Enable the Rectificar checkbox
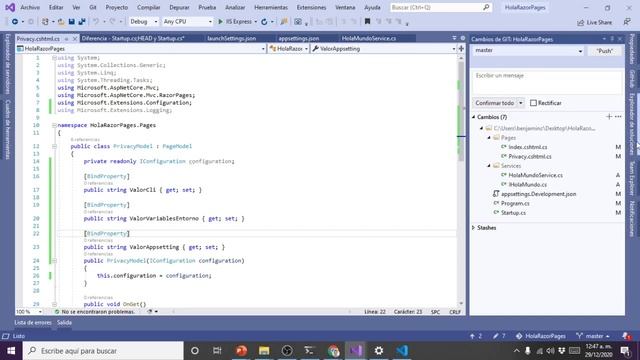The image size is (640, 360). click(x=533, y=103)
